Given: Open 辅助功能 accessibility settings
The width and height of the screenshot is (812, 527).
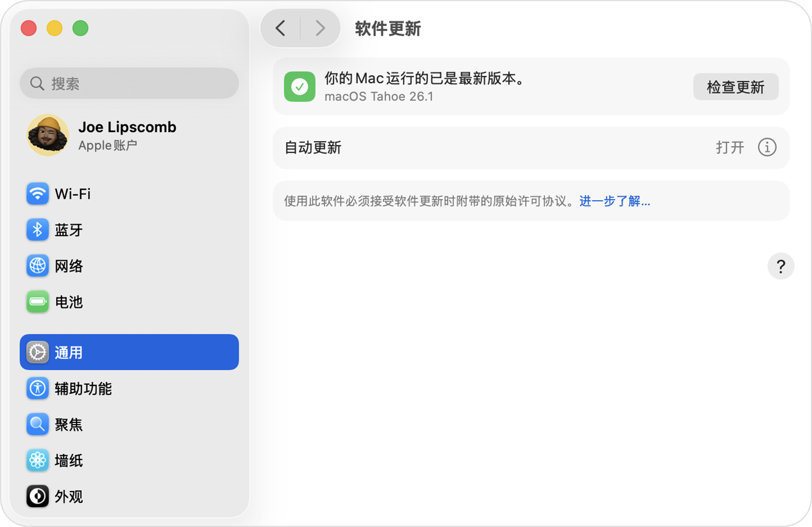Looking at the screenshot, I should (x=37, y=388).
